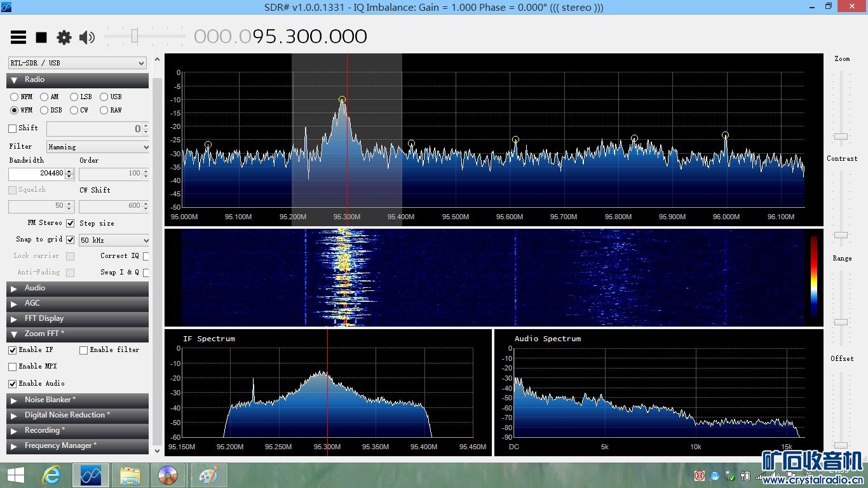Check the Enable MPX checkbox
Screen dimensions: 868x488
(x=12, y=367)
